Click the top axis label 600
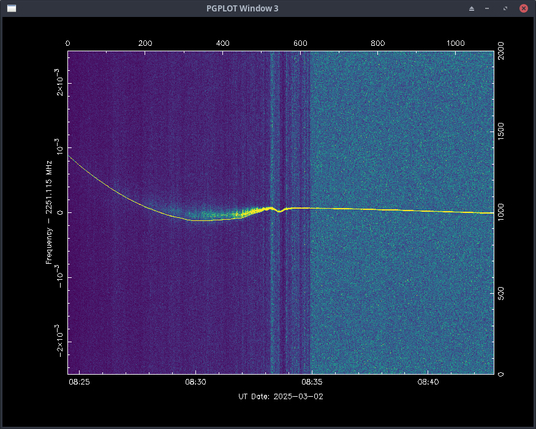Image resolution: width=536 pixels, height=429 pixels. pos(300,43)
